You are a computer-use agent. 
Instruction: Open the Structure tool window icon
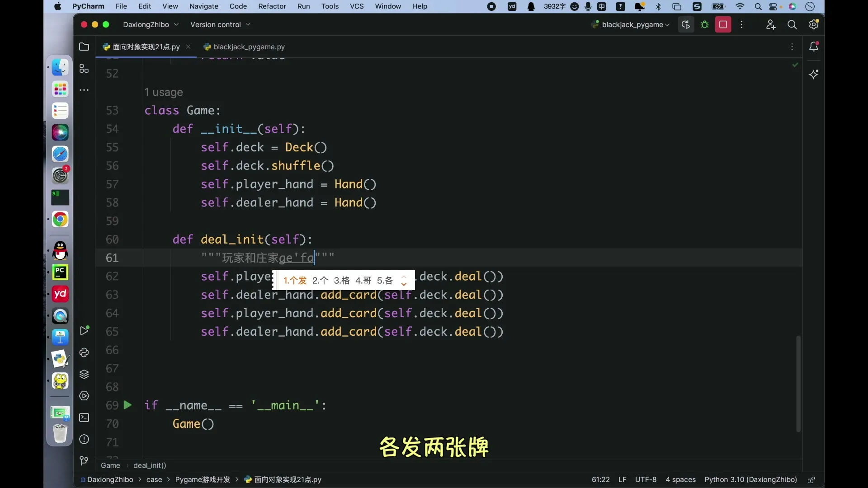tap(84, 69)
